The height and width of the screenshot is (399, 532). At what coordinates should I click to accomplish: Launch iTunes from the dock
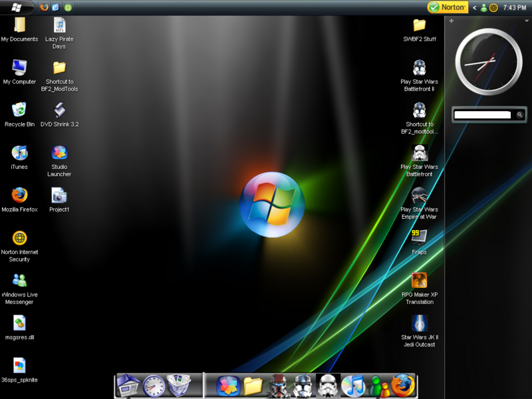(x=353, y=386)
